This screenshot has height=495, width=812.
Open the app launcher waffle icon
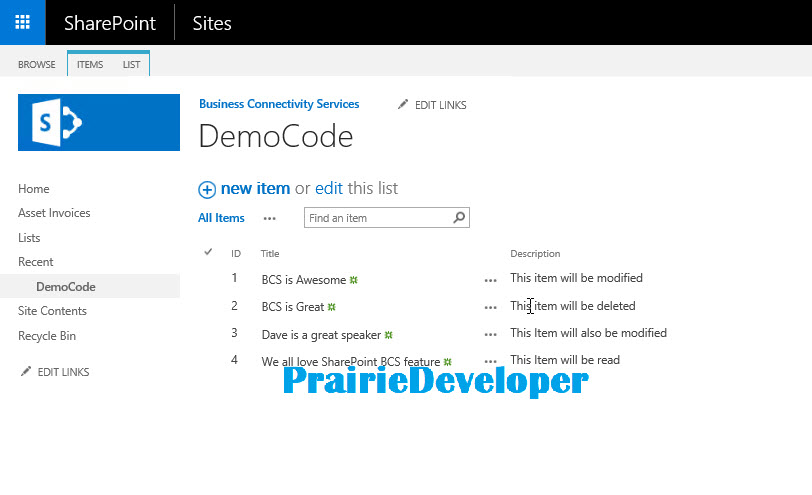[x=22, y=22]
